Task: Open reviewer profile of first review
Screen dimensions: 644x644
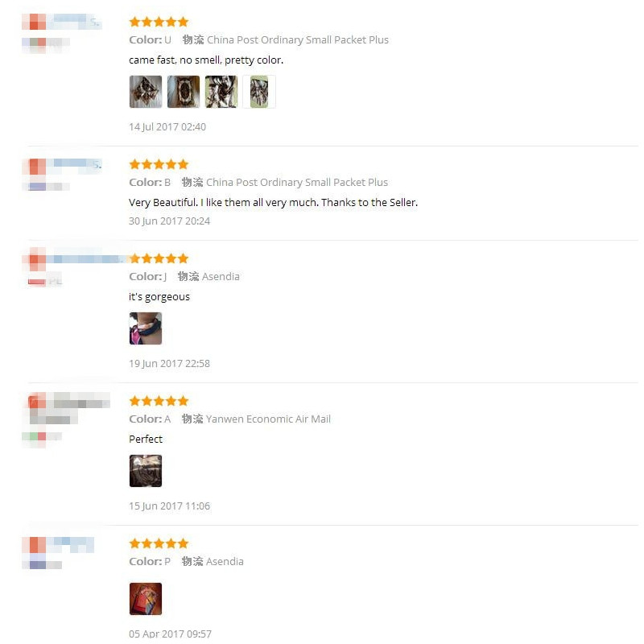Action: tap(62, 22)
